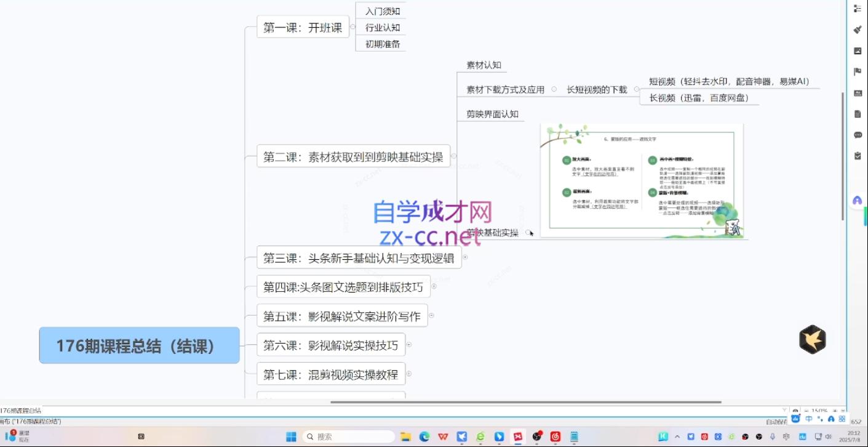Select the 第四课:头条图文选题到排版技巧 topic

343,286
